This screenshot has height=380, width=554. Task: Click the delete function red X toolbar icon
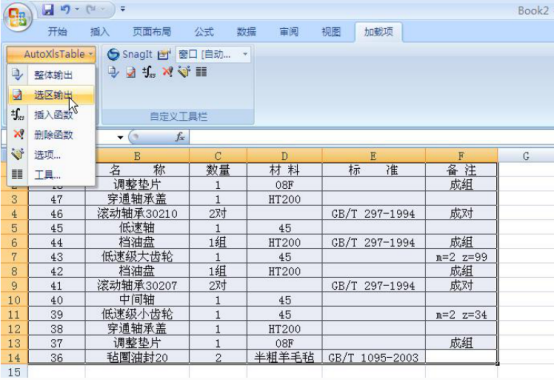tap(167, 72)
